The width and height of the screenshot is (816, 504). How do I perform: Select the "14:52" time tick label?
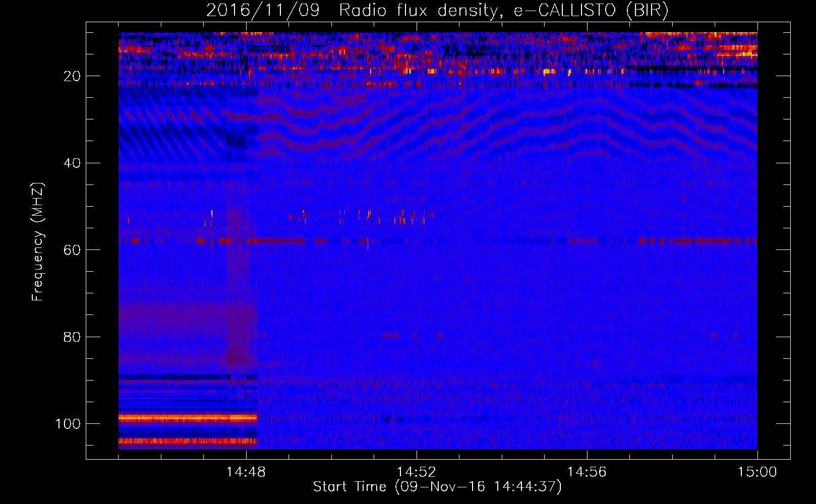click(417, 472)
